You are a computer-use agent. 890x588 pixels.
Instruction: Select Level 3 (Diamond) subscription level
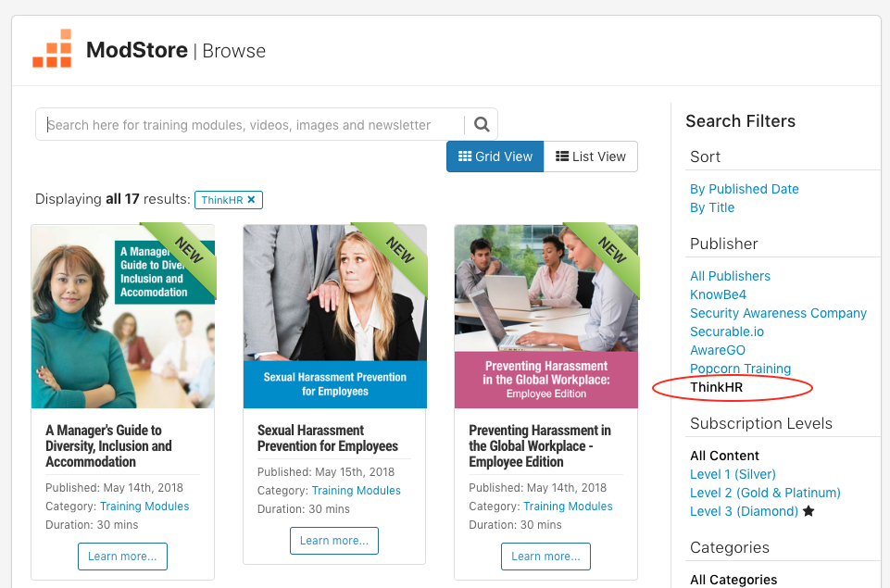tap(744, 511)
